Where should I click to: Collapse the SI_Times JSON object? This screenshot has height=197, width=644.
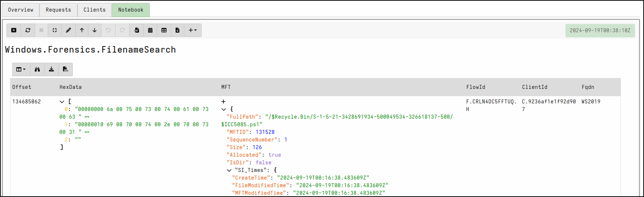(229, 170)
